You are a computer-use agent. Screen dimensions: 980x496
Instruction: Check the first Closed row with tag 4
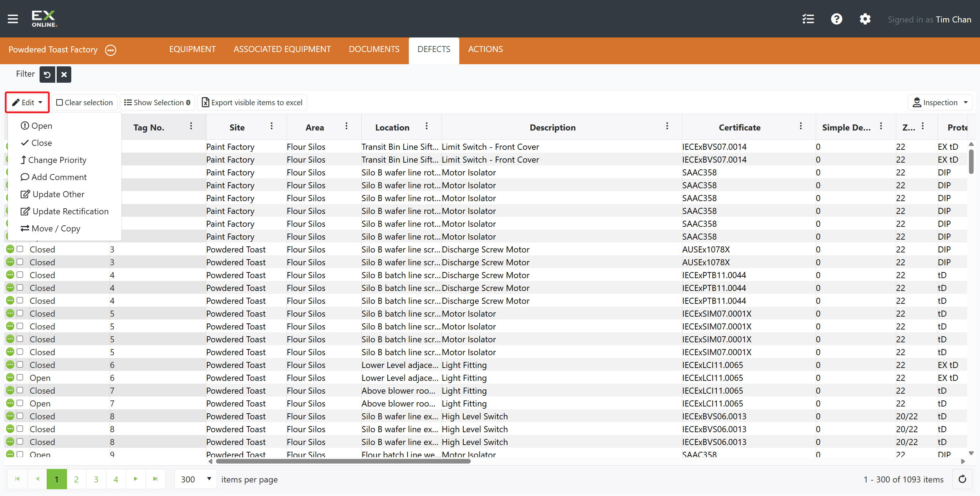tap(20, 275)
